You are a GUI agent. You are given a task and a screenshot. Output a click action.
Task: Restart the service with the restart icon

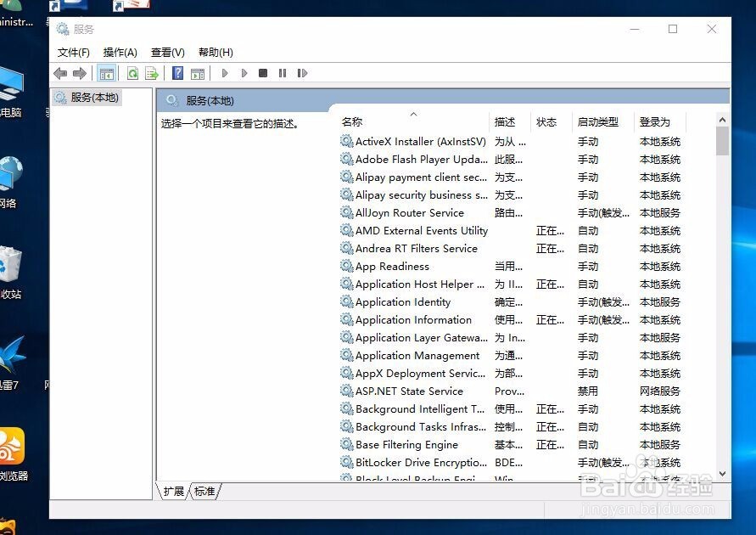pyautogui.click(x=303, y=73)
